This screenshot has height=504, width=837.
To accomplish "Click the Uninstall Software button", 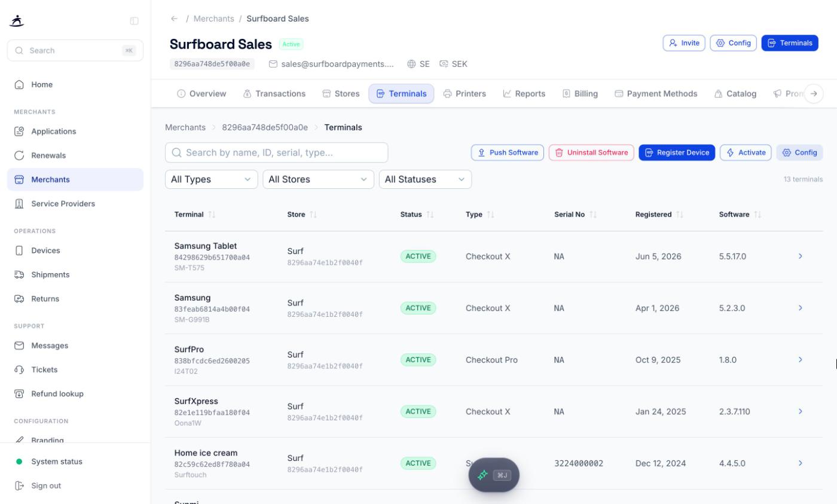I will (x=591, y=152).
